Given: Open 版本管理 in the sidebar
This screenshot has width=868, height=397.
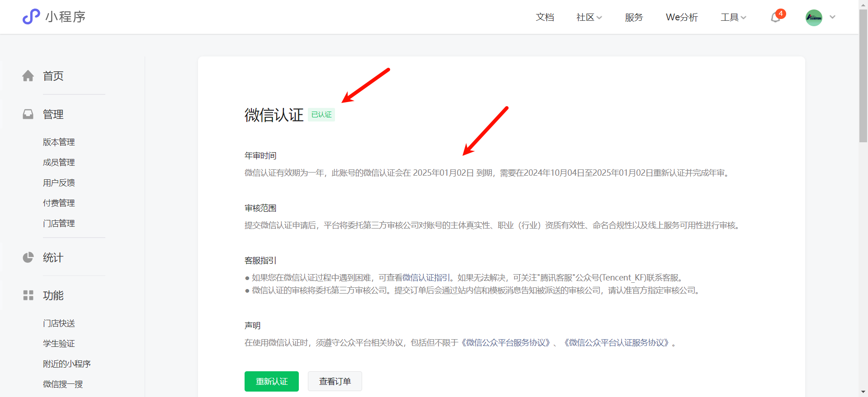Looking at the screenshot, I should coord(59,142).
